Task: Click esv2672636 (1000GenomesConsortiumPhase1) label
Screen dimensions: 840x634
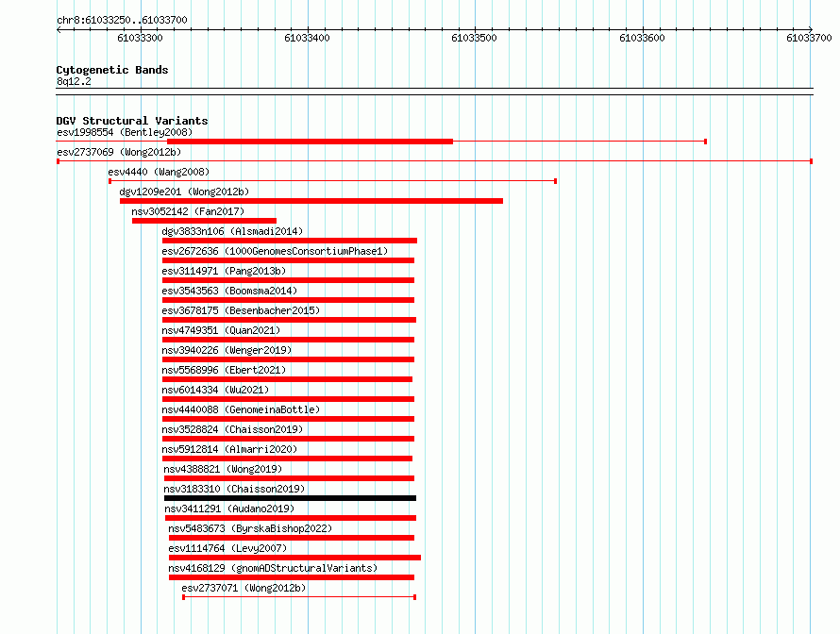Action: tap(275, 251)
